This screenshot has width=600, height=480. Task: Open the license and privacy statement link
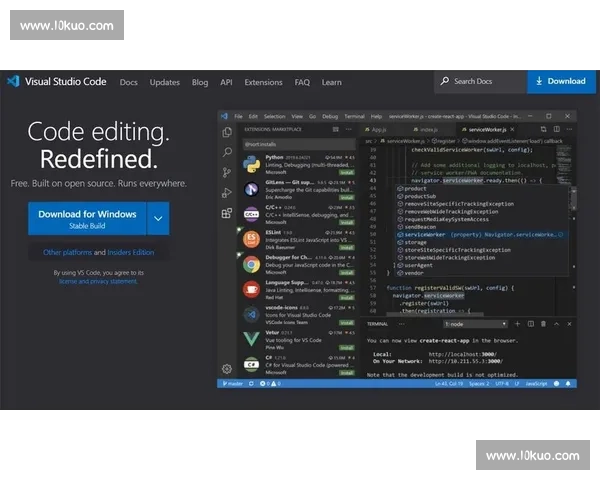98,281
